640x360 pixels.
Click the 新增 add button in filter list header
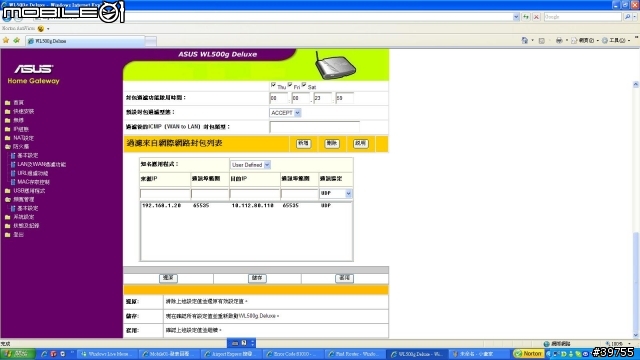303,144
